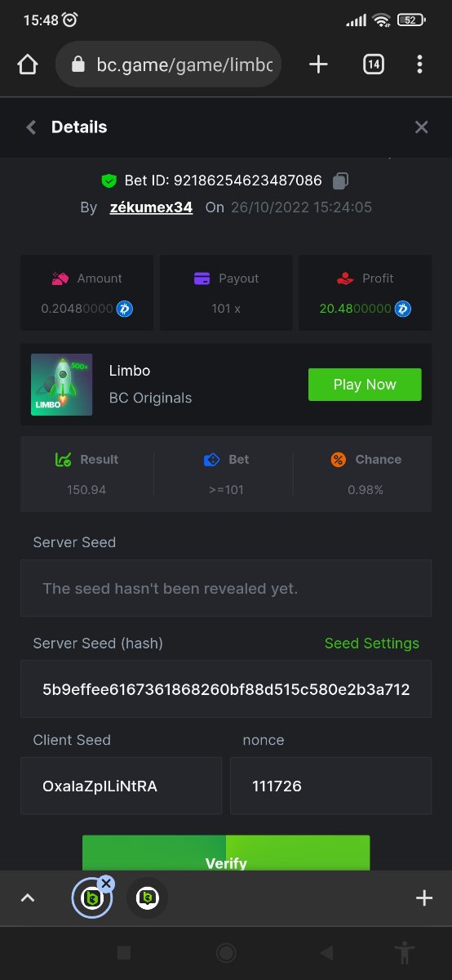The image size is (452, 980).
Task: Tap the coin icon beside the Profit value
Action: pos(403,309)
